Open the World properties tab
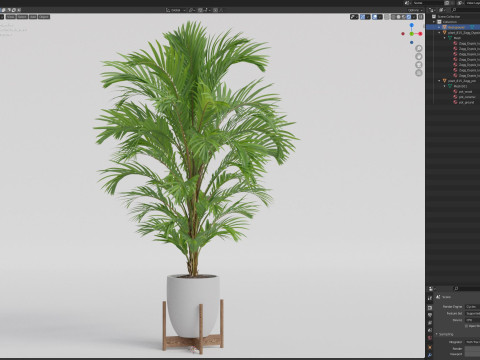This screenshot has height=360, width=480. point(430,338)
